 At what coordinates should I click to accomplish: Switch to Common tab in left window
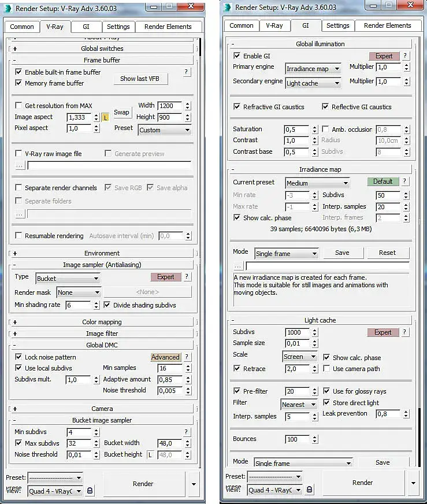click(x=22, y=27)
